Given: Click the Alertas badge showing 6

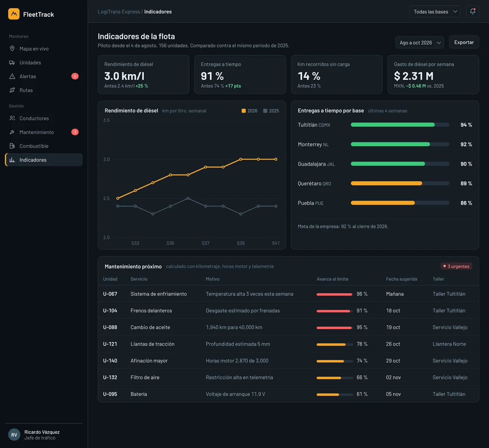Looking at the screenshot, I should [x=75, y=76].
